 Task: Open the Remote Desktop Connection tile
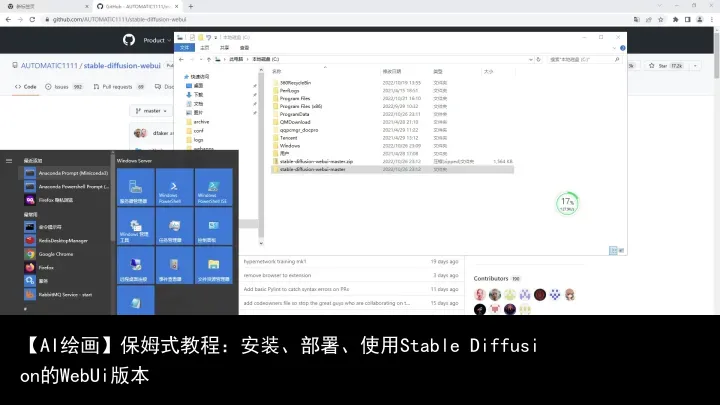tap(135, 265)
